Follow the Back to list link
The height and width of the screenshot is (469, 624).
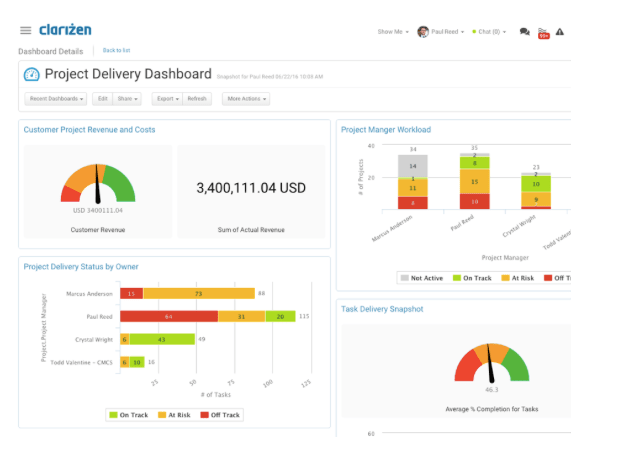[116, 51]
